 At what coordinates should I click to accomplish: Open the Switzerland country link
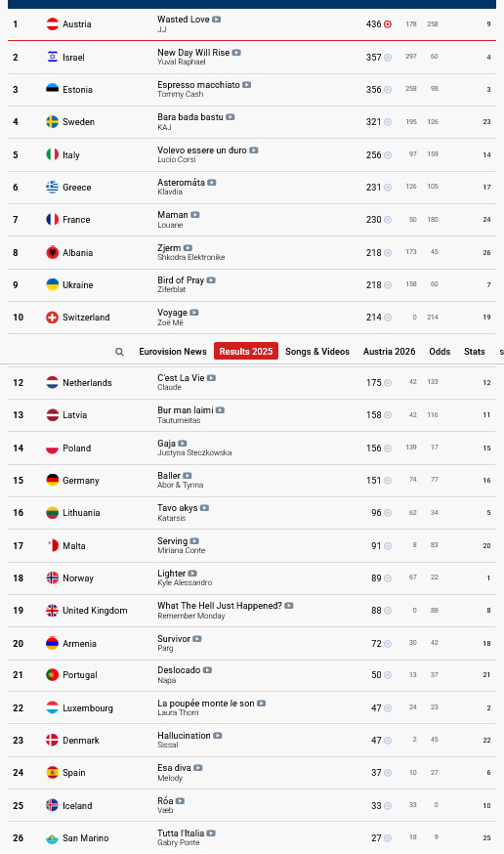pos(86,317)
